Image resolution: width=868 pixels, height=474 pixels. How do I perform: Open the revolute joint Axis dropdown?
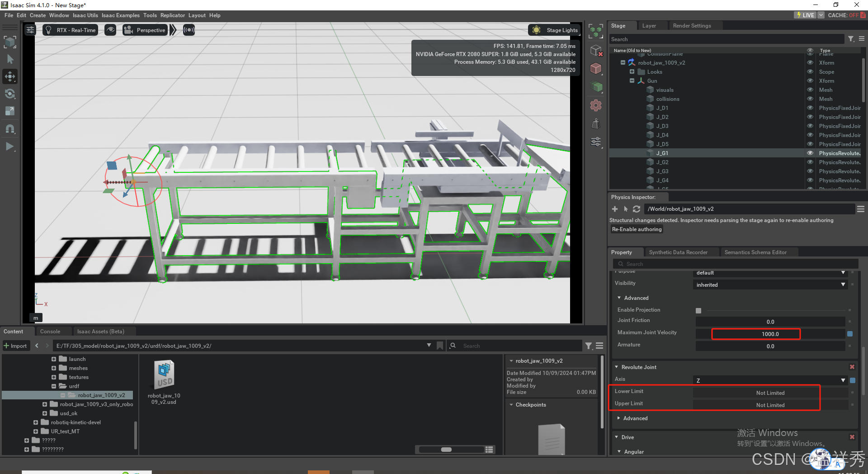coord(770,380)
